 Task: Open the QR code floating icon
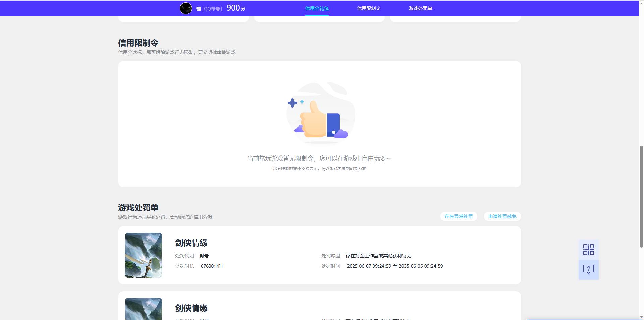point(588,250)
